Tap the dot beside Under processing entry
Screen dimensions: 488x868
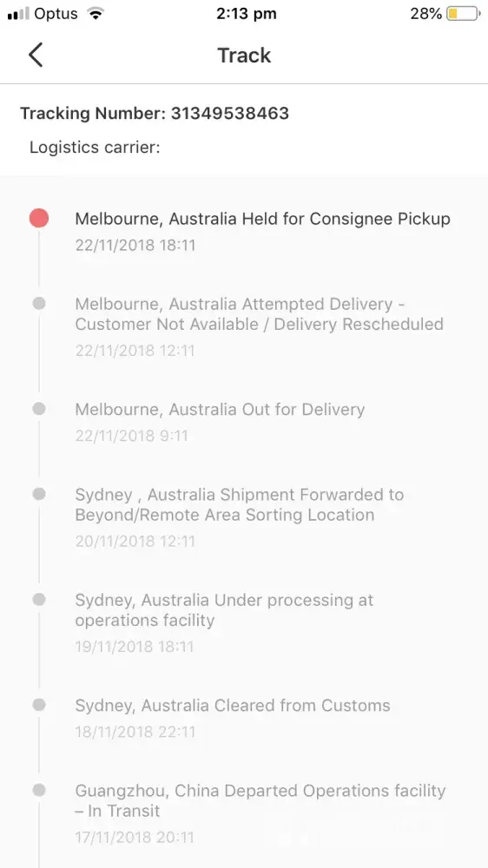click(39, 600)
